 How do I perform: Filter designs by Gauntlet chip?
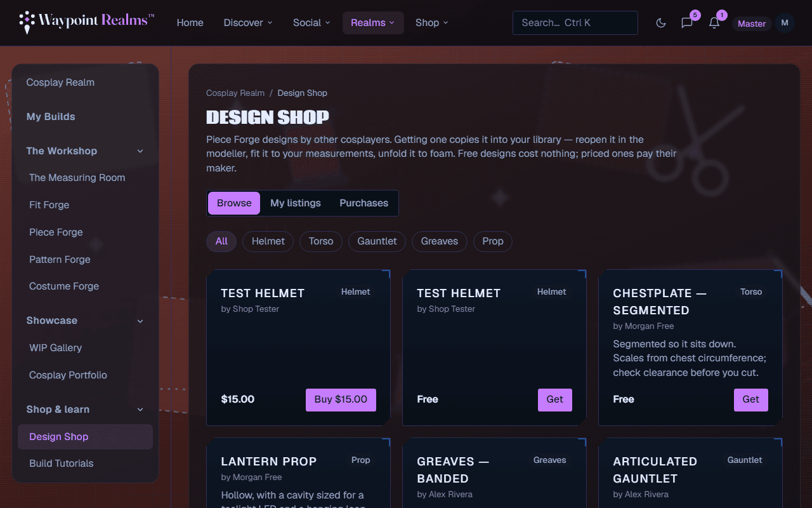point(377,241)
